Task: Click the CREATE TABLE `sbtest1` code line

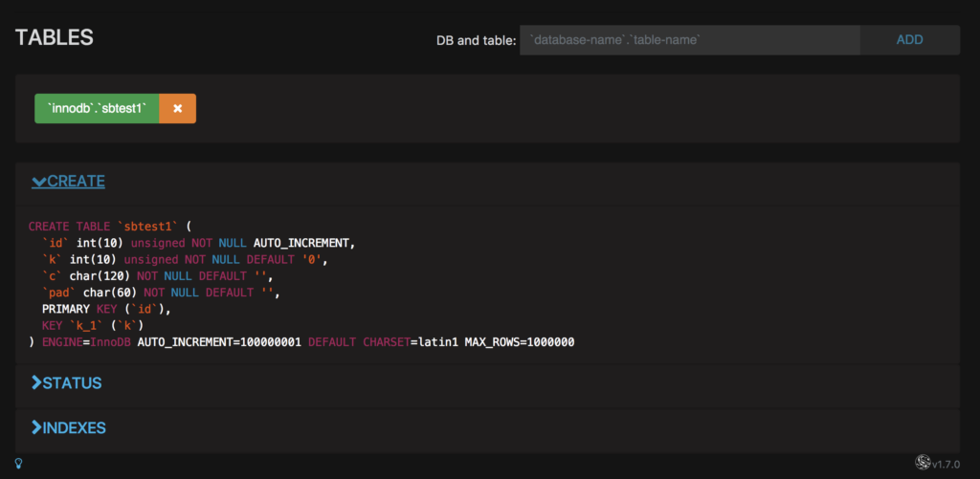Action: coord(110,227)
